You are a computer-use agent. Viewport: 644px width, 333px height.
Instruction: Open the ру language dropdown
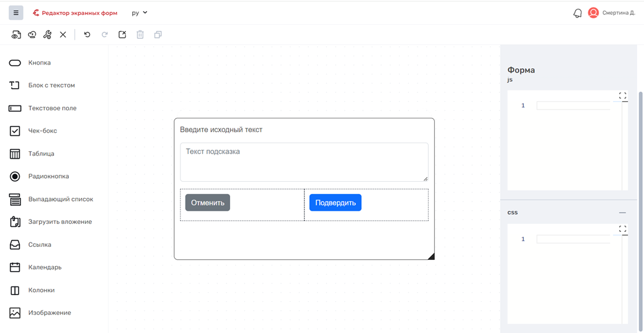(140, 13)
